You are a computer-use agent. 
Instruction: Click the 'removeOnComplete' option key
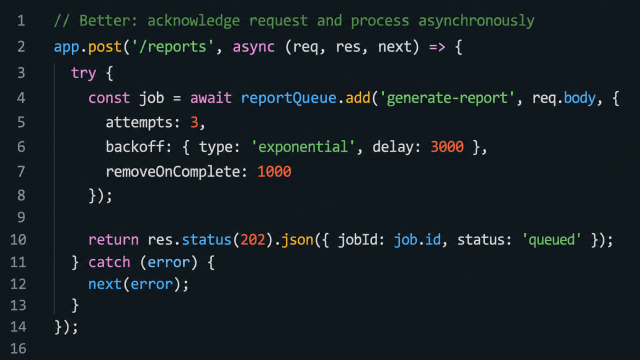tap(173, 172)
